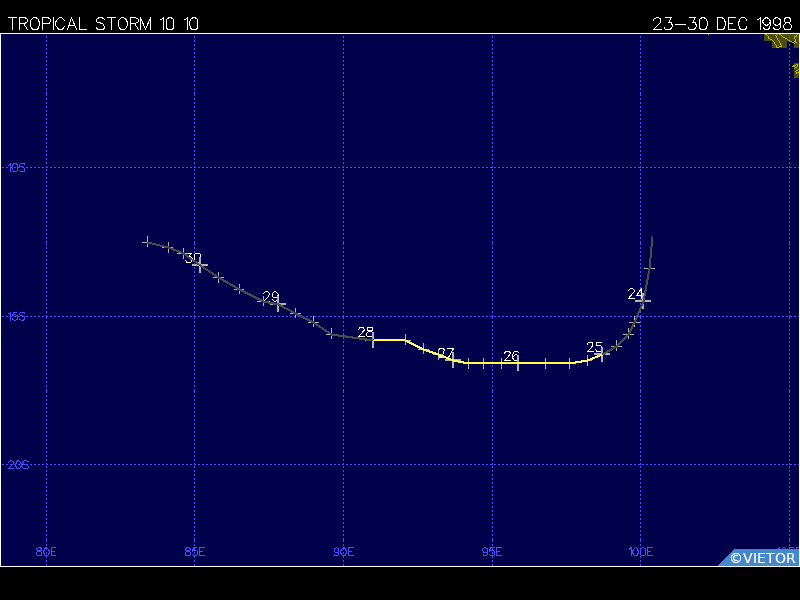The height and width of the screenshot is (600, 800).
Task: Click the 95E longitude label
Action: [x=492, y=552]
